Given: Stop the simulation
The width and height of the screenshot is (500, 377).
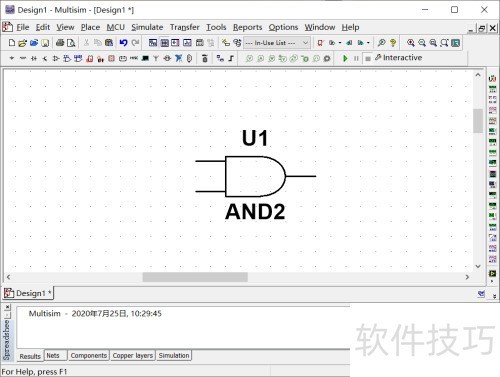Looking at the screenshot, I should tap(368, 58).
